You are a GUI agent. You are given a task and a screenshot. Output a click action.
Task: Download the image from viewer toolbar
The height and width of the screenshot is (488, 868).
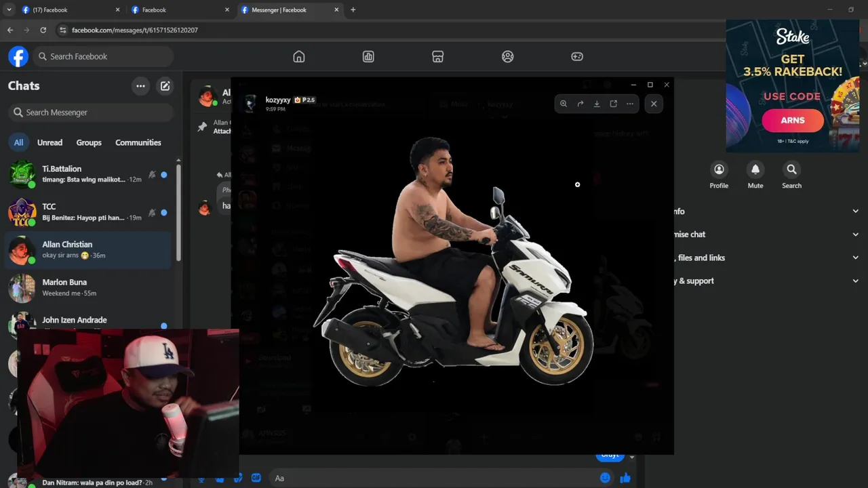tap(597, 104)
